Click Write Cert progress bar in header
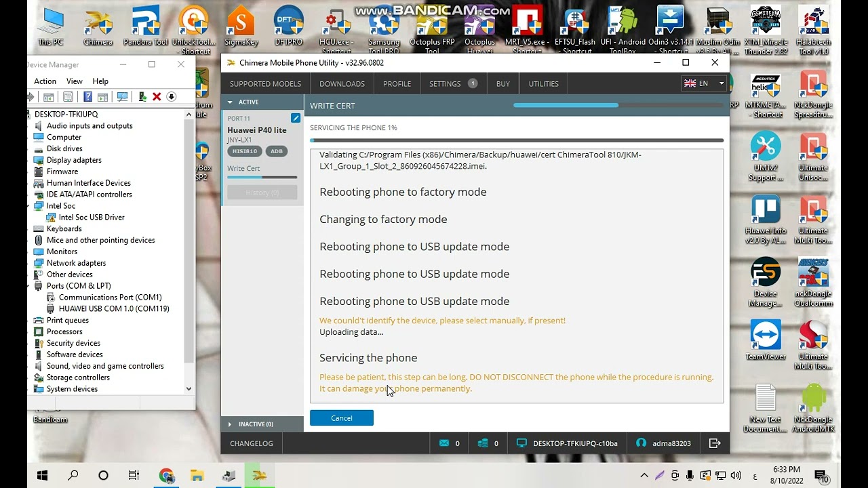Screen dimensions: 868x488 click(x=618, y=106)
